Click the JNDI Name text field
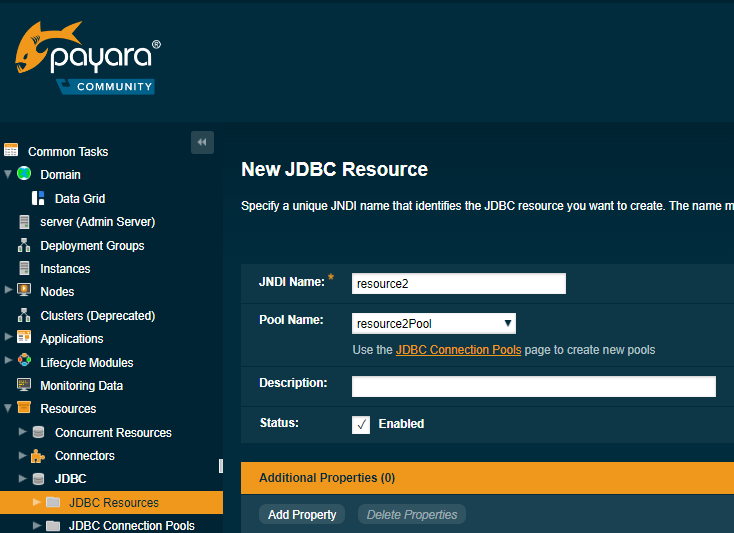This screenshot has height=533, width=734. 459,283
